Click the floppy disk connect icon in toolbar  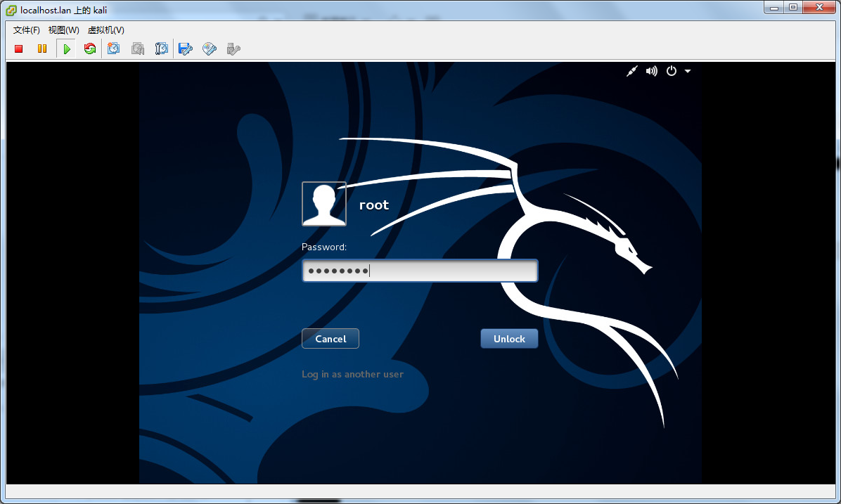pyautogui.click(x=186, y=49)
